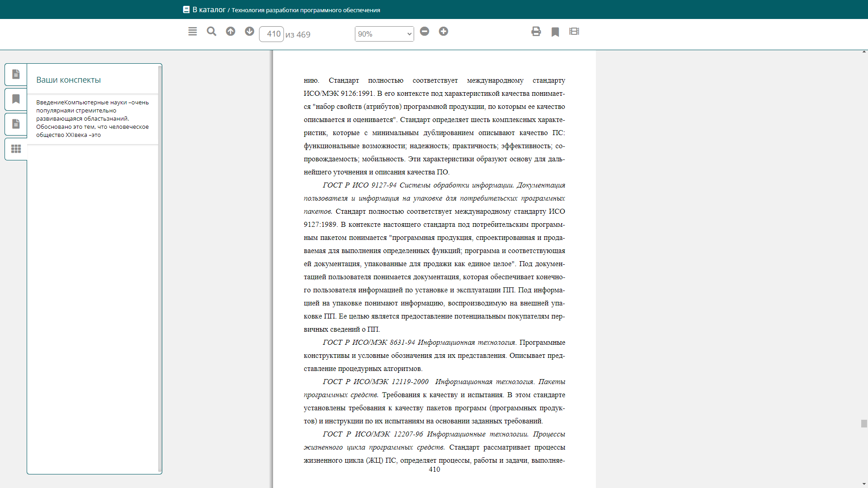Open the search magnifier tool

click(212, 31)
